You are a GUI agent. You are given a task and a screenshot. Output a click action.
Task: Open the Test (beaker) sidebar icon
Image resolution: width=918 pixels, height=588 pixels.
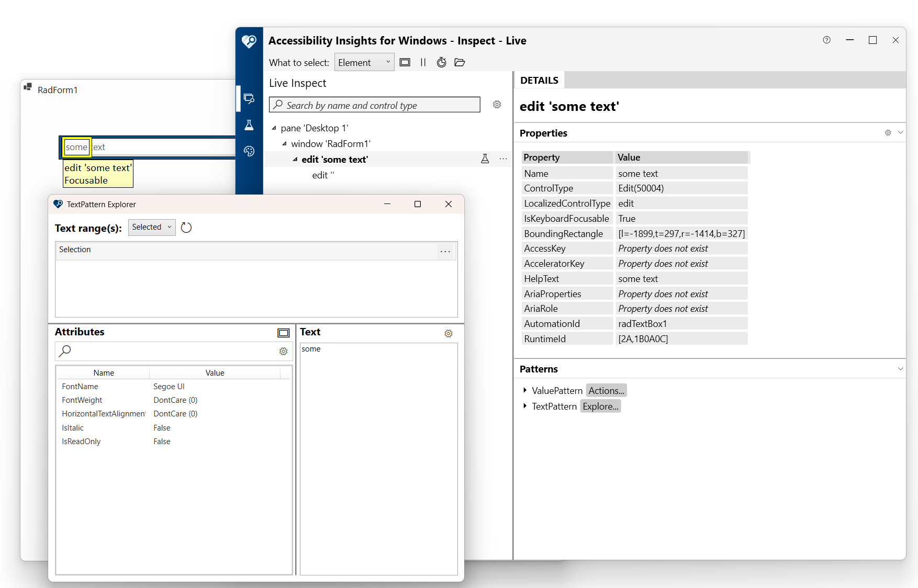point(250,125)
